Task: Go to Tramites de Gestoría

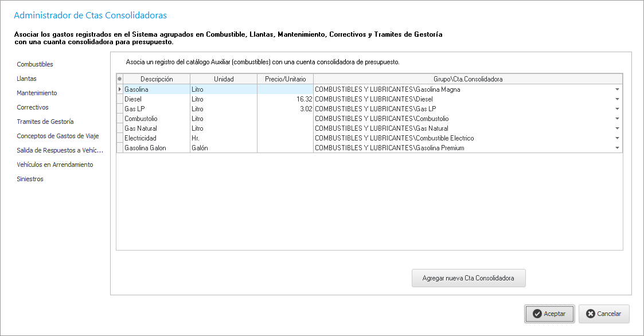Action: [45, 122]
